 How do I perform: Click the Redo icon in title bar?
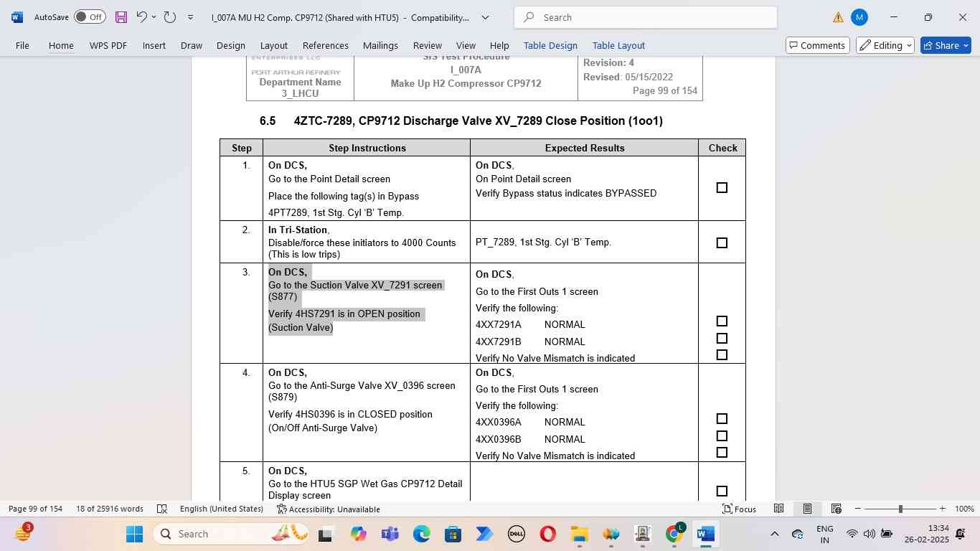[x=170, y=17]
